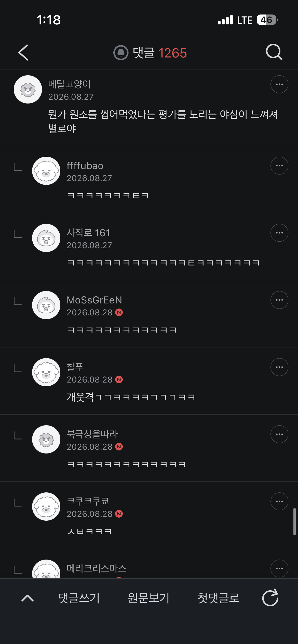Tap 원문보기 to view original post
The image size is (298, 644).
[x=148, y=598]
